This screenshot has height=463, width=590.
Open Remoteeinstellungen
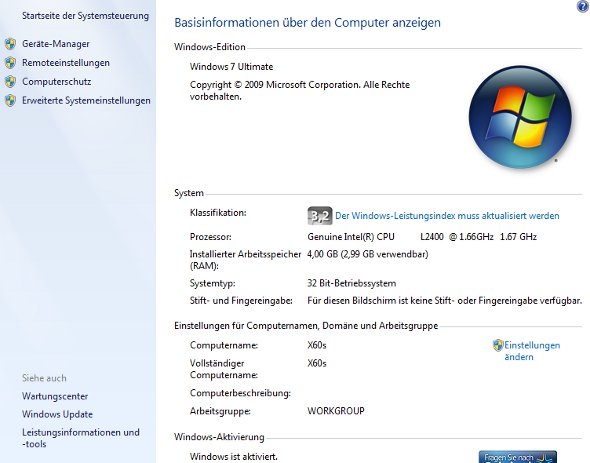coord(66,62)
